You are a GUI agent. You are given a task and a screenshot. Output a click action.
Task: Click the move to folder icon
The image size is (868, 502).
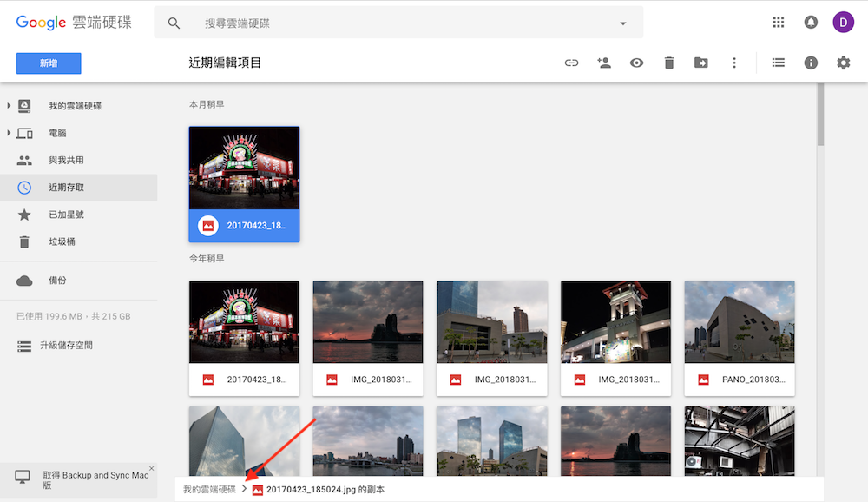pos(700,63)
